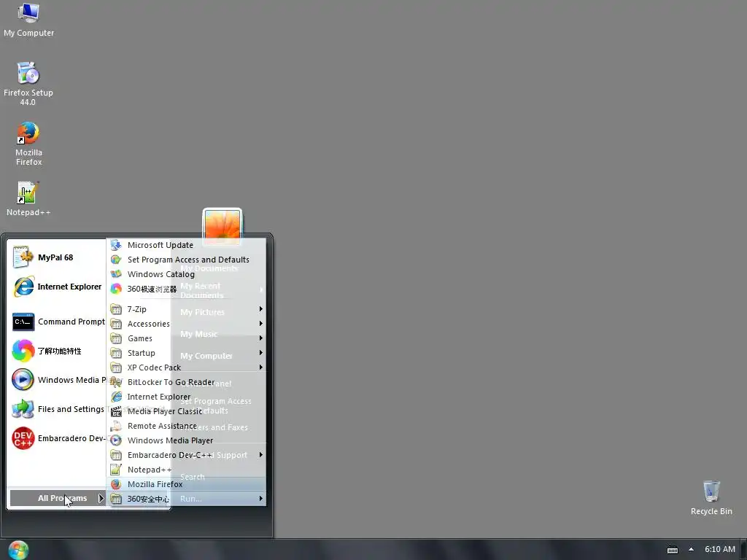Screen dimensions: 747x560
Task: Expand the 7-Zip submenu arrow
Action: [260, 309]
